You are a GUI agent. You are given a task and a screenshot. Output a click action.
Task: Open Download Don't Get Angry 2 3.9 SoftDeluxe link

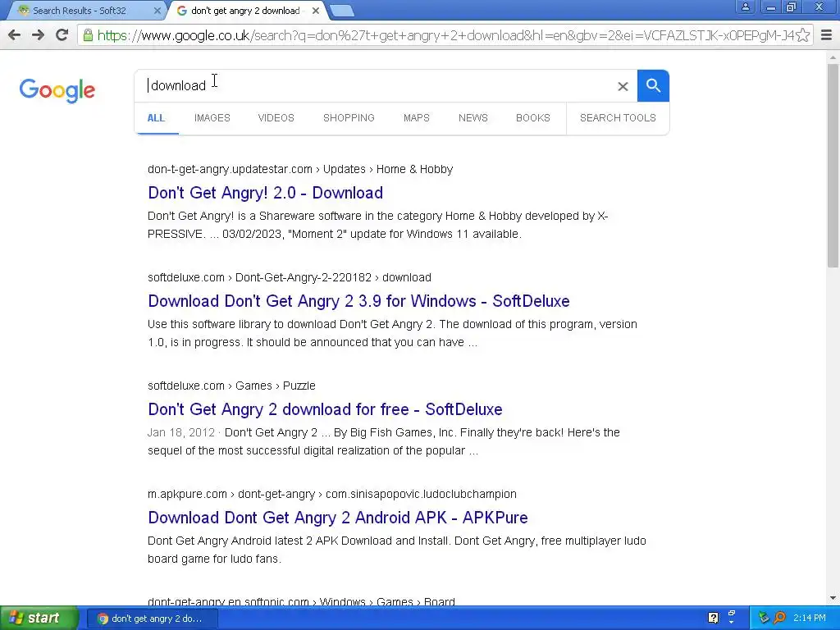point(358,301)
